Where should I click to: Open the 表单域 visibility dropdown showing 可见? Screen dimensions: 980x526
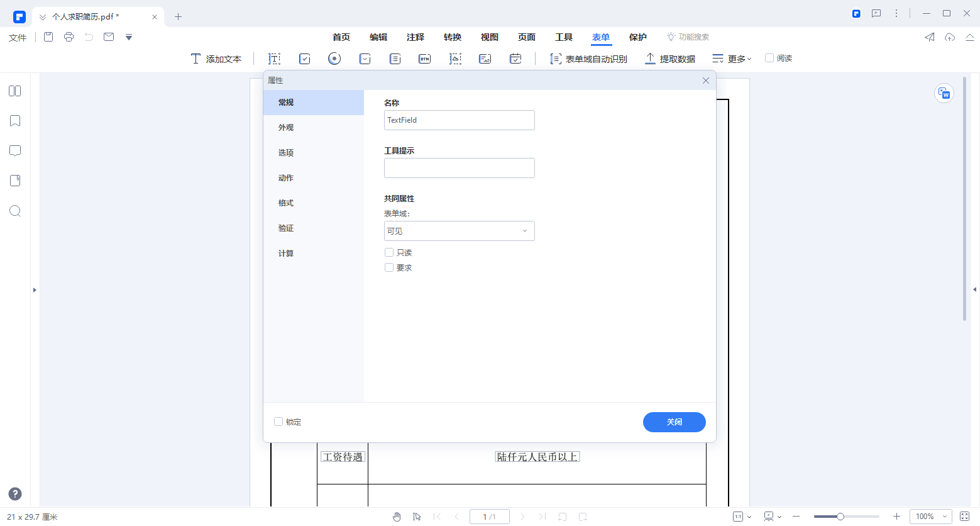(x=459, y=231)
